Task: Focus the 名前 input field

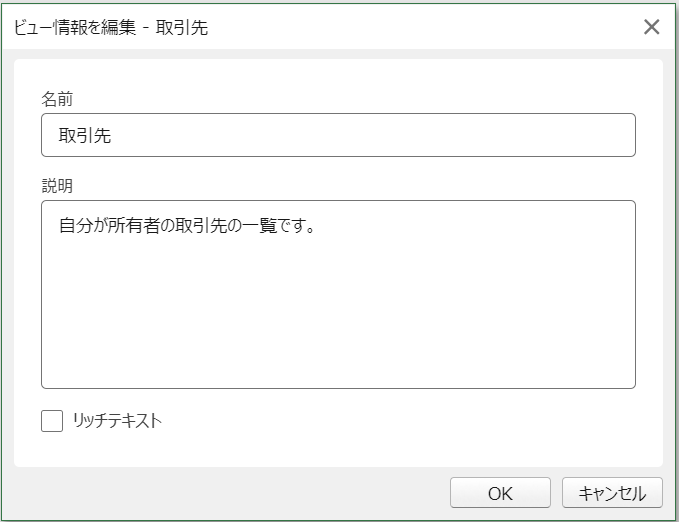Action: pos(338,135)
